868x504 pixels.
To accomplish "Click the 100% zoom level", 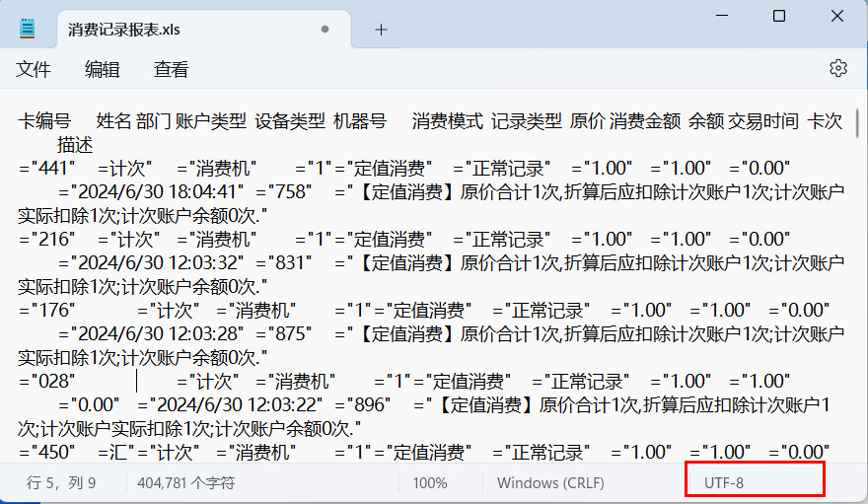I will coord(430,483).
